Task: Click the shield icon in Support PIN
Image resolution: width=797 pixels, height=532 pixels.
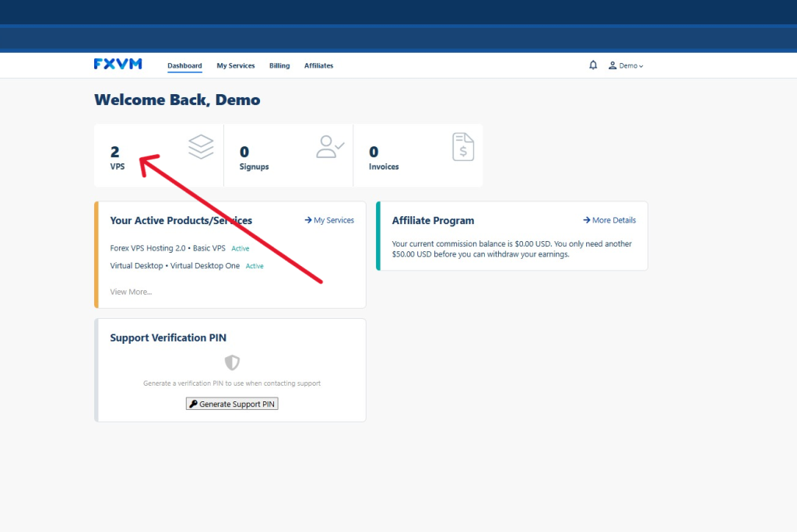Action: [232, 362]
